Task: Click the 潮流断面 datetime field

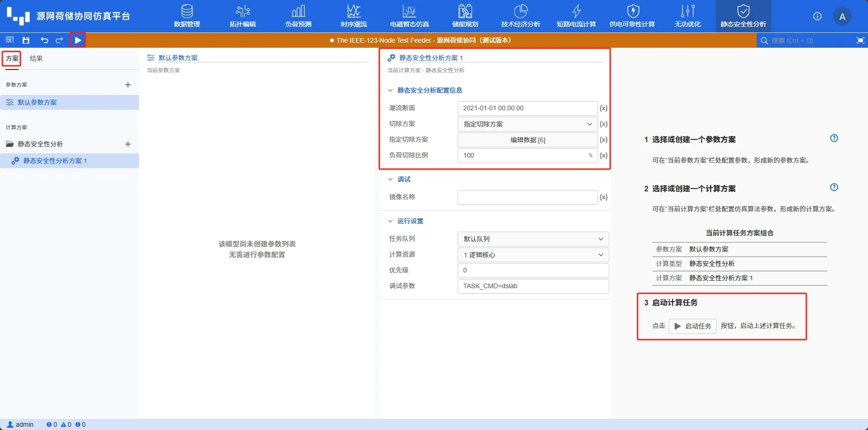Action: [x=528, y=108]
